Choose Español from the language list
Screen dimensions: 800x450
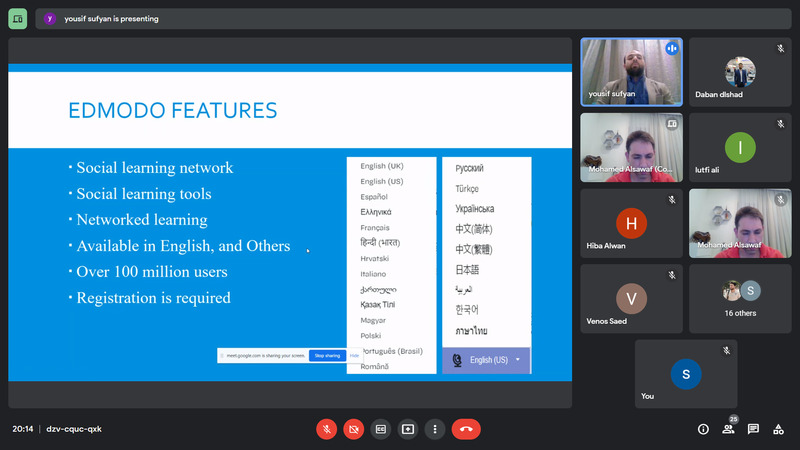tap(374, 197)
